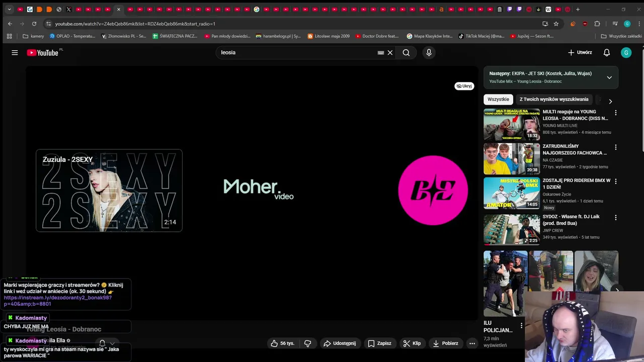Download video with Pobierz
The height and width of the screenshot is (362, 644).
(445, 343)
